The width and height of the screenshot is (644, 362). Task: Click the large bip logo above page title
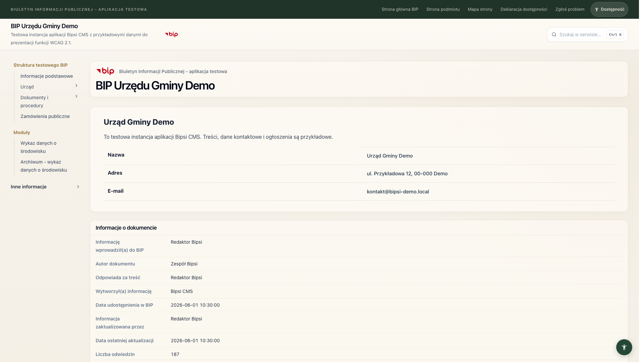point(105,71)
